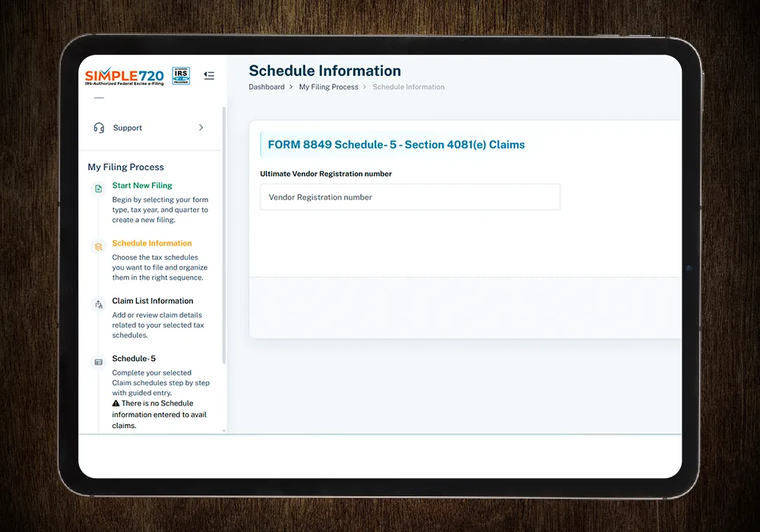This screenshot has height=532, width=760.
Task: Expand the Support section chevron
Action: pyautogui.click(x=201, y=128)
